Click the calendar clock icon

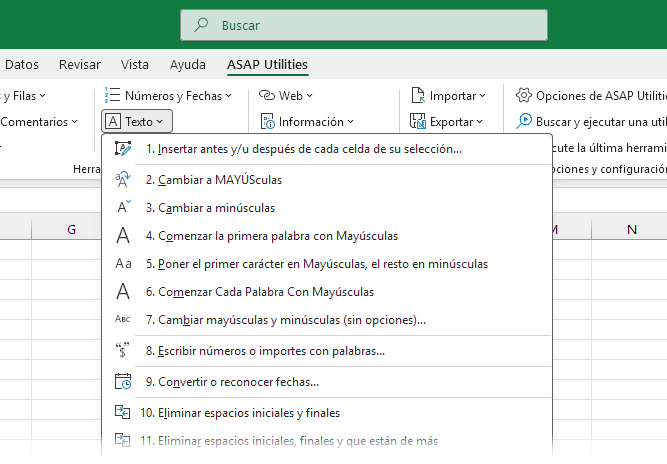[x=123, y=381]
